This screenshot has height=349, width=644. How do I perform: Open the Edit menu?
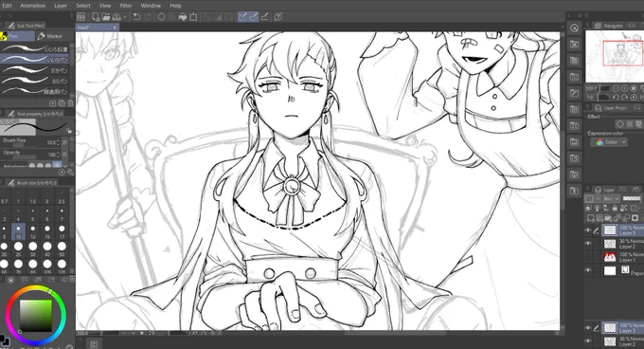coord(7,6)
